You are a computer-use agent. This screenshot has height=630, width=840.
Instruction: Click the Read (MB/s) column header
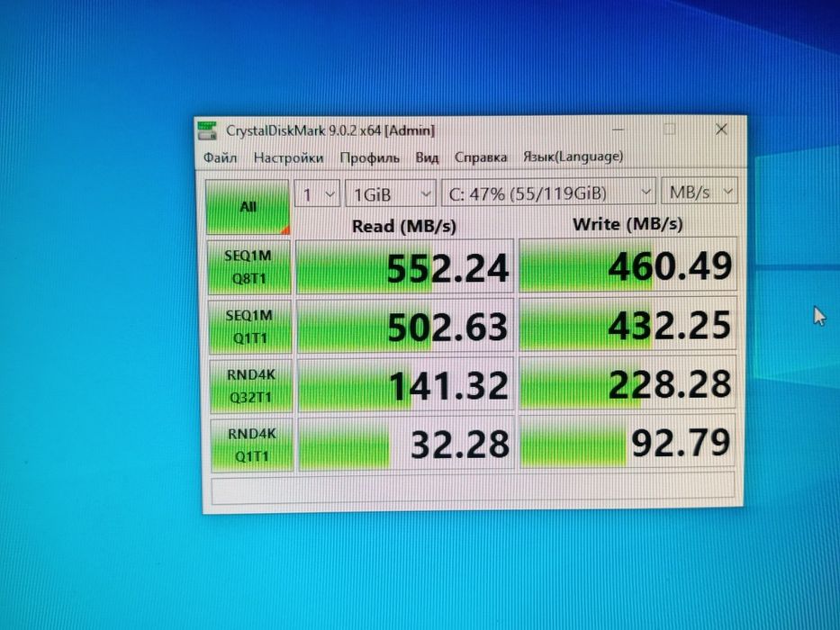404,226
